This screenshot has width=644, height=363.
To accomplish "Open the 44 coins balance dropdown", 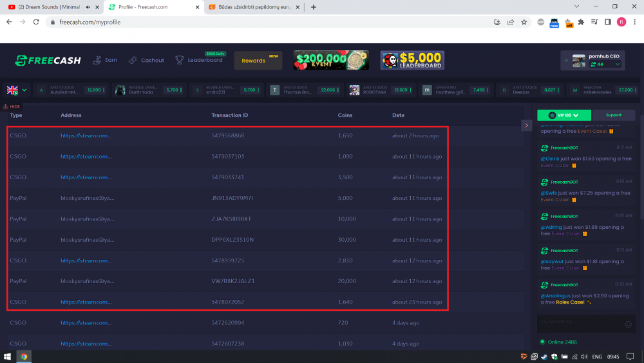I will point(605,64).
